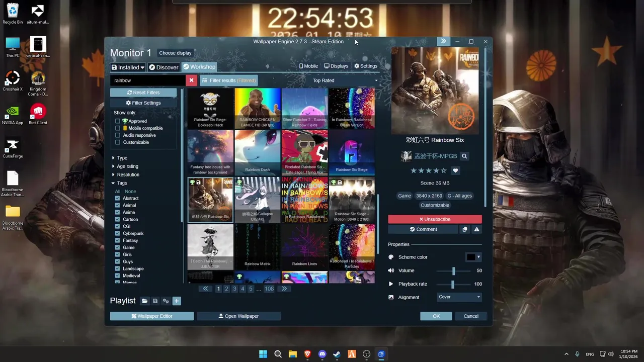Open the Mobile menu
This screenshot has height=362, width=644.
(x=308, y=66)
